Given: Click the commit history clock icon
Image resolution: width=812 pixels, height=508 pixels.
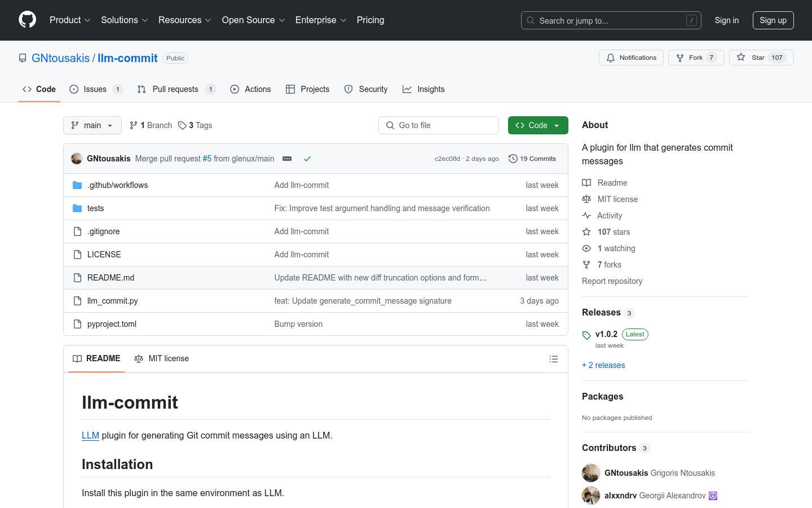Looking at the screenshot, I should pos(513,159).
